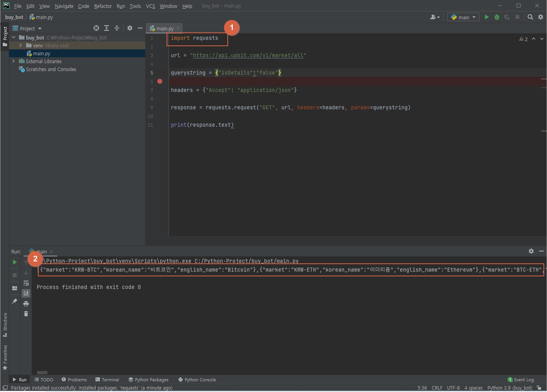
Task: Expand all in Project panel
Action: point(107,28)
